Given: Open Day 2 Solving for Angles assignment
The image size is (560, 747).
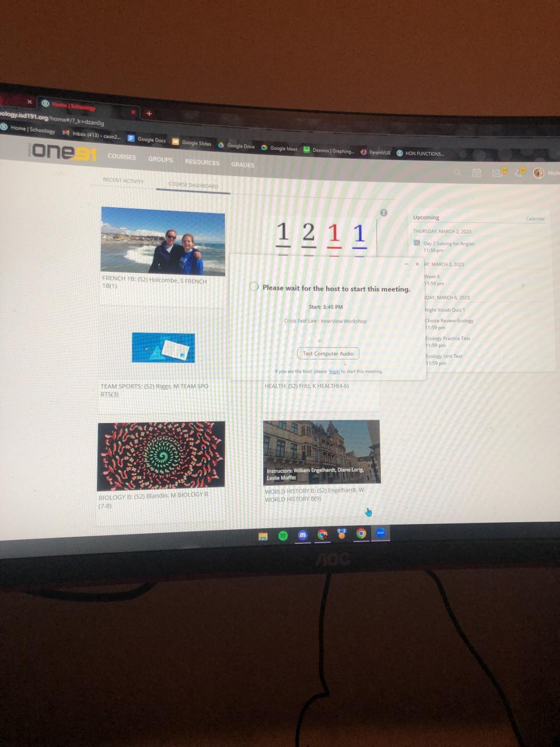Looking at the screenshot, I should click(449, 243).
